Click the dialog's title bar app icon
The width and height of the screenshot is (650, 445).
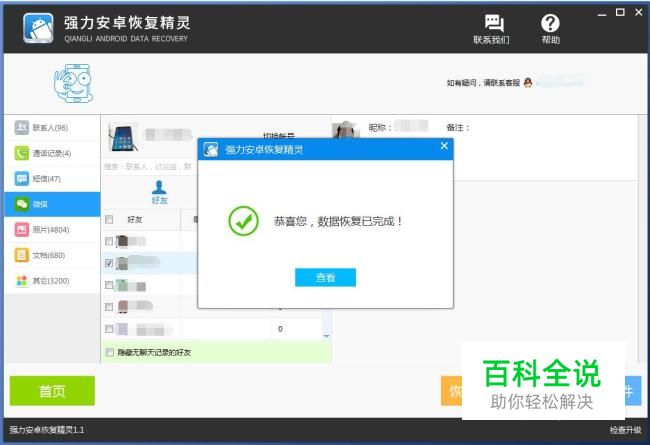(x=211, y=149)
